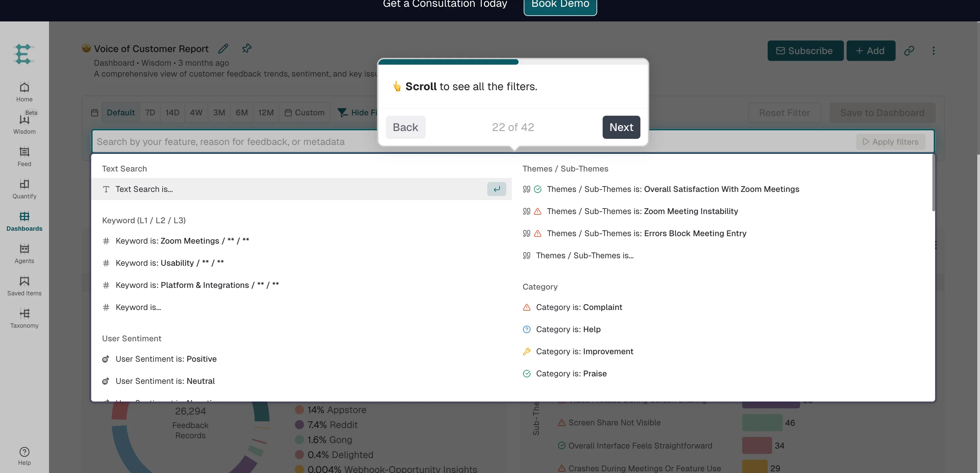Open the Agents panel
Image resolution: width=980 pixels, height=473 pixels.
pyautogui.click(x=24, y=253)
